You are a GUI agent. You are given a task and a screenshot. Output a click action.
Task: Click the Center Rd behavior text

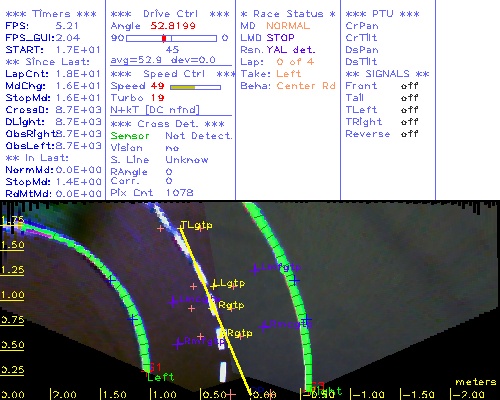306,86
